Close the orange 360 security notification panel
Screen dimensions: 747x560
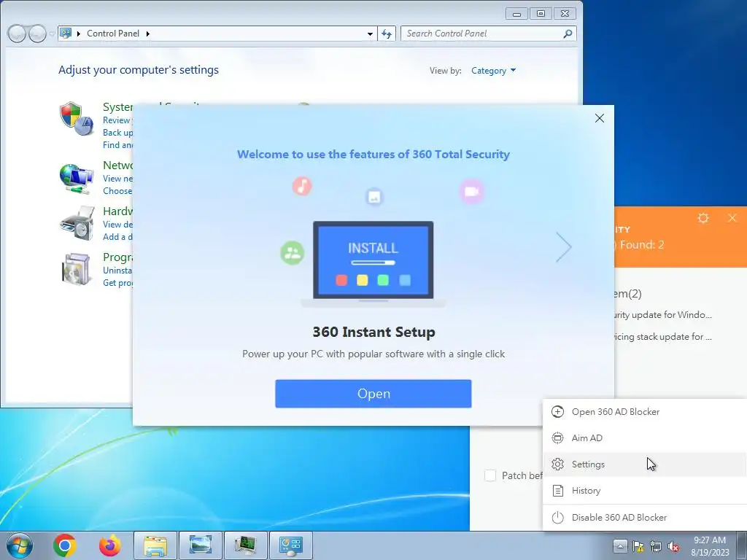pos(732,218)
